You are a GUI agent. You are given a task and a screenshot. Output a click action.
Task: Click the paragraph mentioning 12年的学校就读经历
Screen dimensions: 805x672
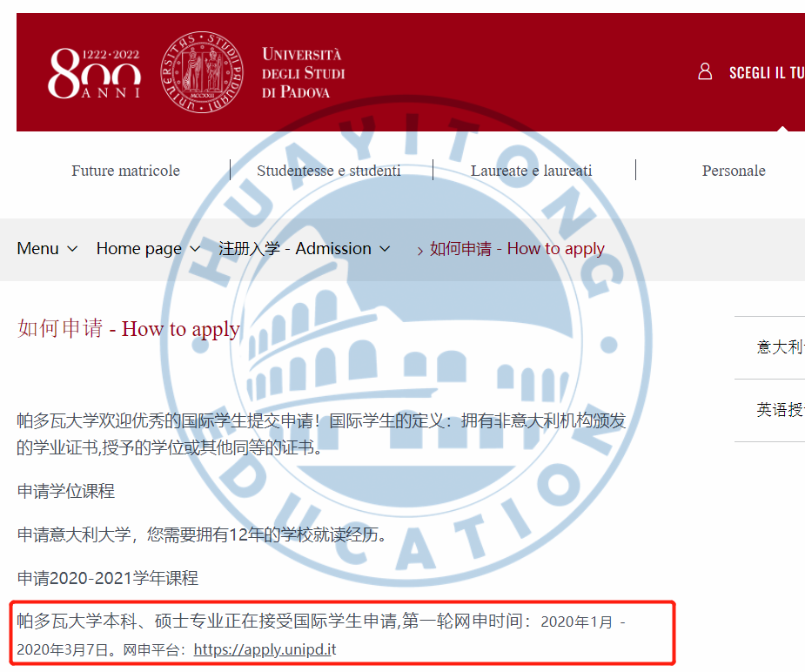[201, 535]
